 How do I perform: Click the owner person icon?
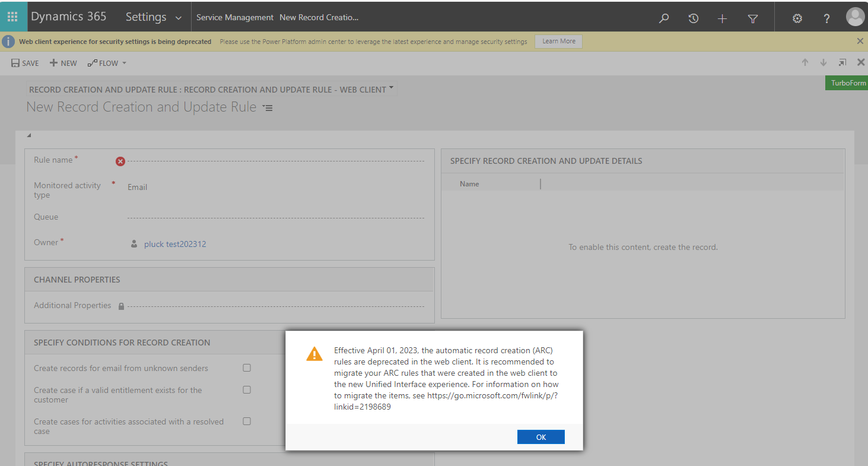point(134,243)
